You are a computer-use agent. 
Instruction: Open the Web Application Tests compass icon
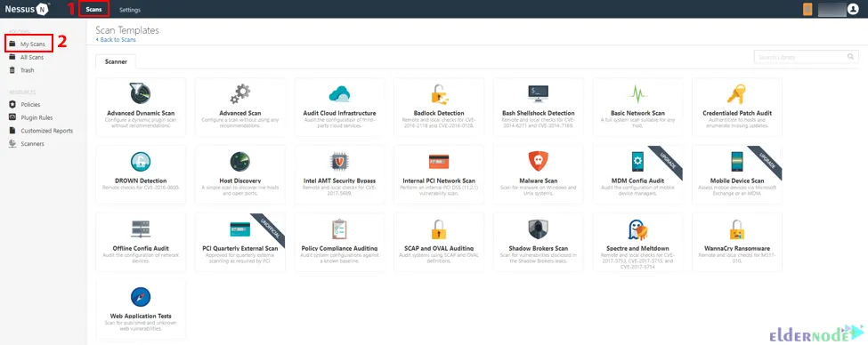click(141, 297)
